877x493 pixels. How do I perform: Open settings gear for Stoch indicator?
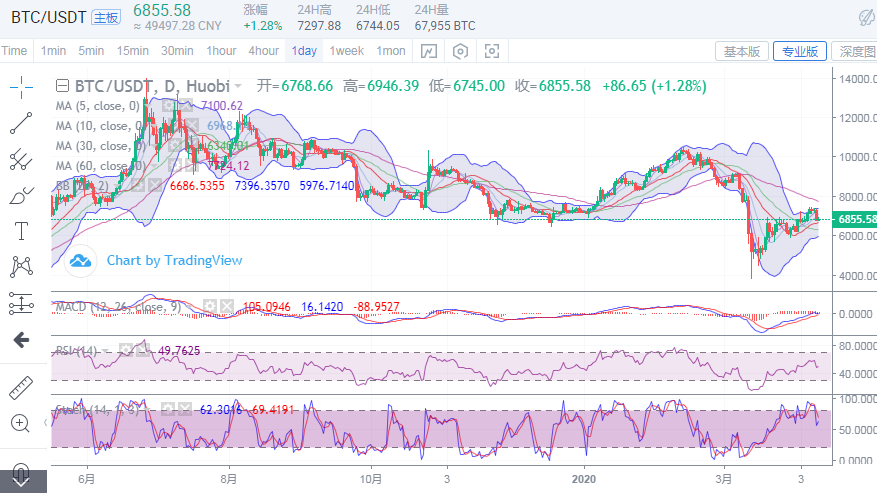[x=168, y=410]
